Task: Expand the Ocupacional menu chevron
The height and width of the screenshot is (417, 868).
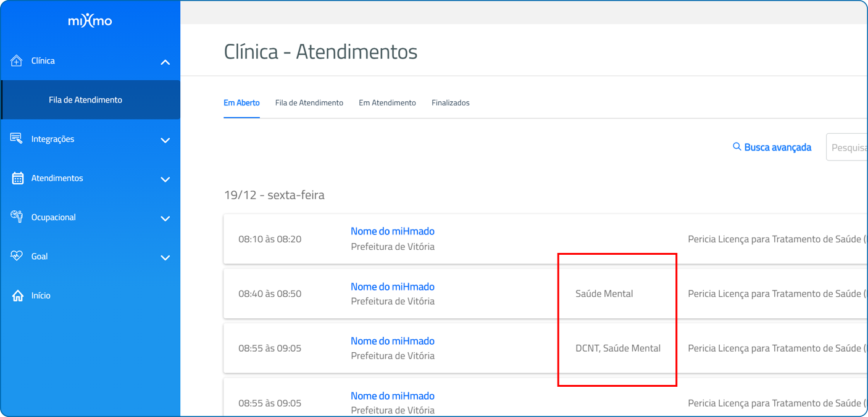Action: click(x=165, y=218)
